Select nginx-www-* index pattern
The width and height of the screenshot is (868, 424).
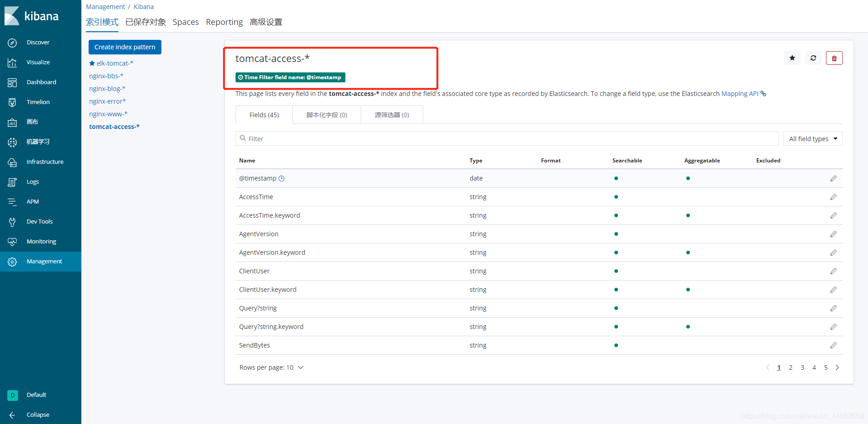click(x=108, y=114)
